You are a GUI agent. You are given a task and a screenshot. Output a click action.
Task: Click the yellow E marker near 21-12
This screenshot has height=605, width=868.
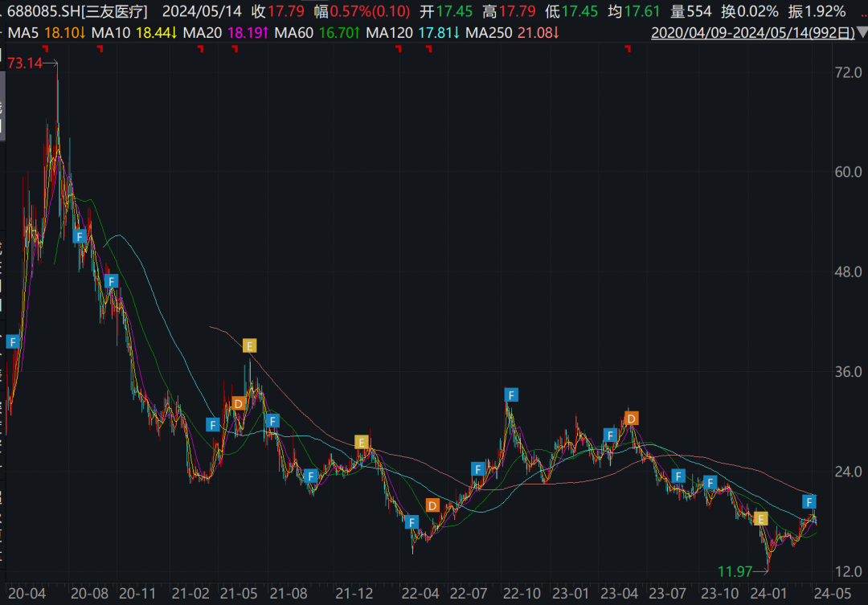pyautogui.click(x=362, y=442)
